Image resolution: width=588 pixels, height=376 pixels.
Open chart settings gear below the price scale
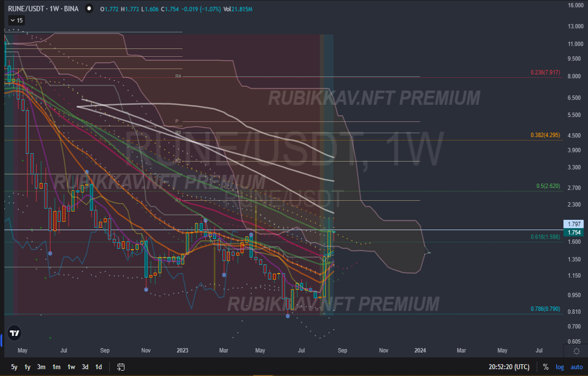(577, 351)
